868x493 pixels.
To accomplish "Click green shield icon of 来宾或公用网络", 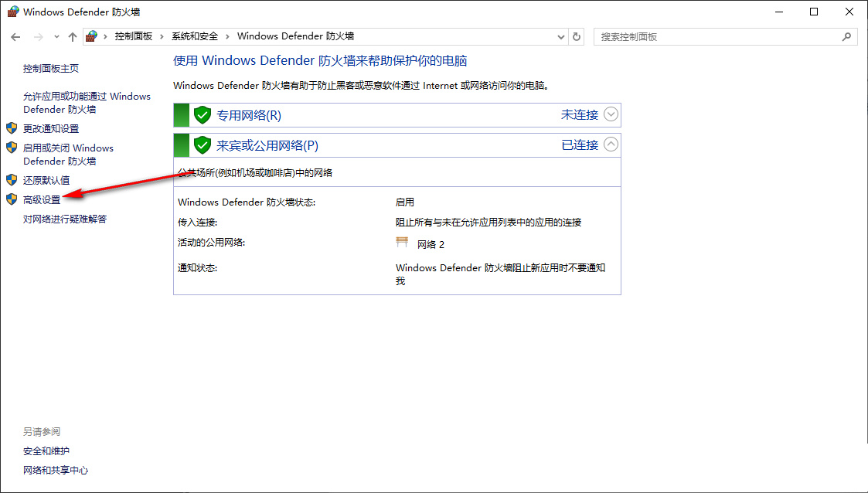I will click(203, 145).
